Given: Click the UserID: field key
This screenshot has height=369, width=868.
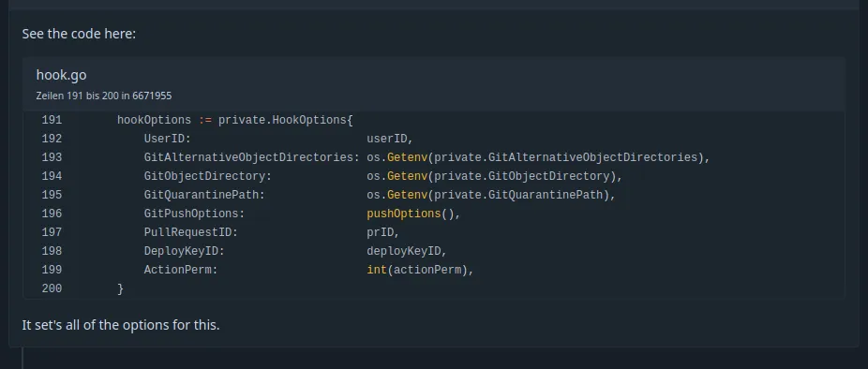Looking at the screenshot, I should (x=167, y=139).
